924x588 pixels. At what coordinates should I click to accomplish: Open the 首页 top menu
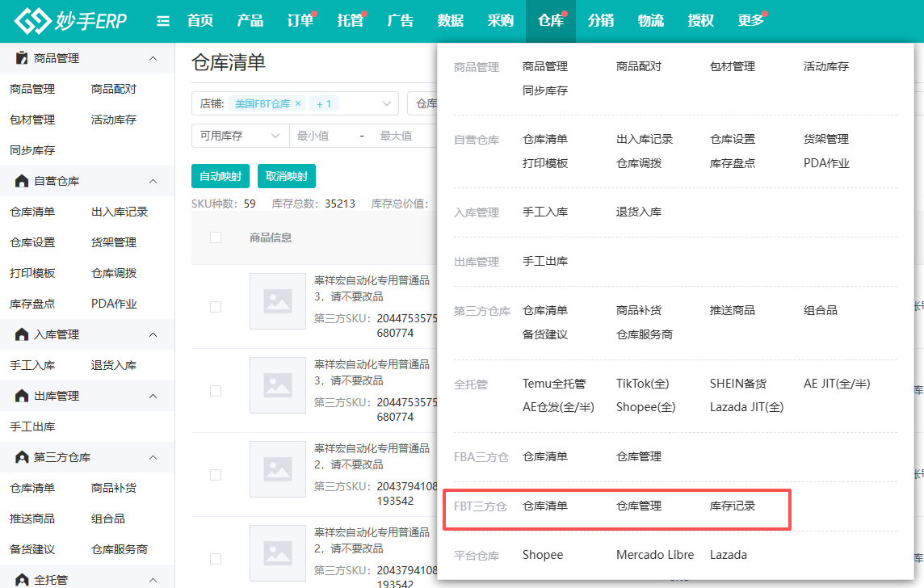tap(200, 21)
